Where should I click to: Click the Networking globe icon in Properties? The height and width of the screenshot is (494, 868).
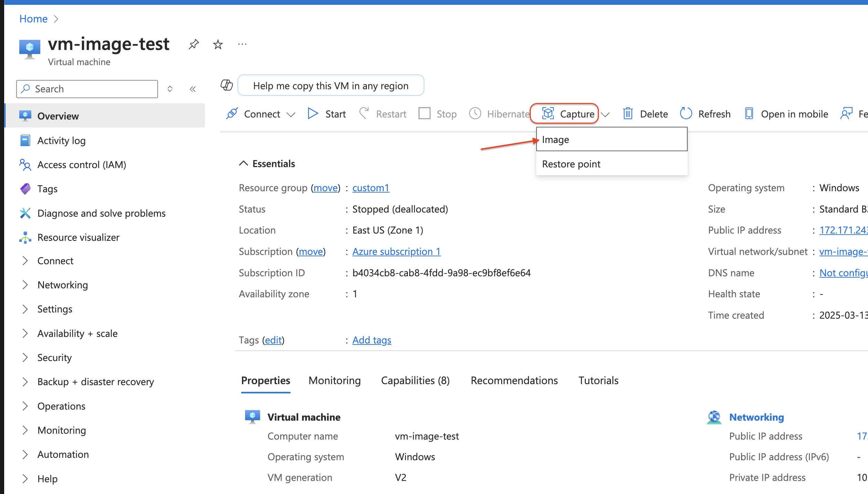(x=714, y=417)
